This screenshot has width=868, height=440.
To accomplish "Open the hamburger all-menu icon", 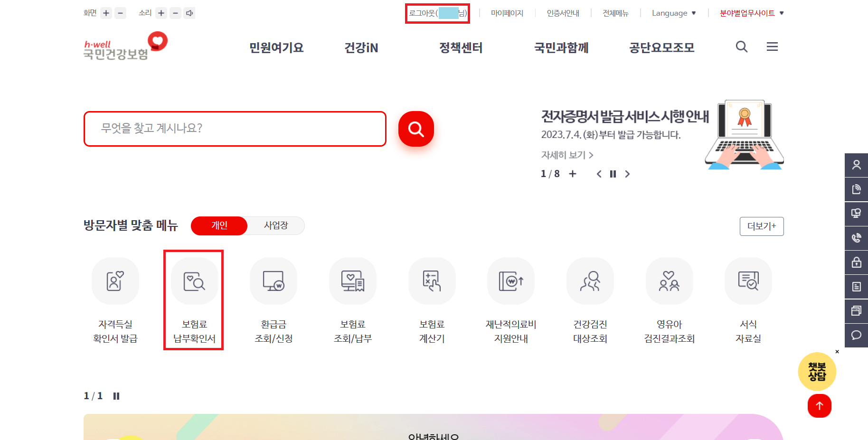I will point(772,47).
